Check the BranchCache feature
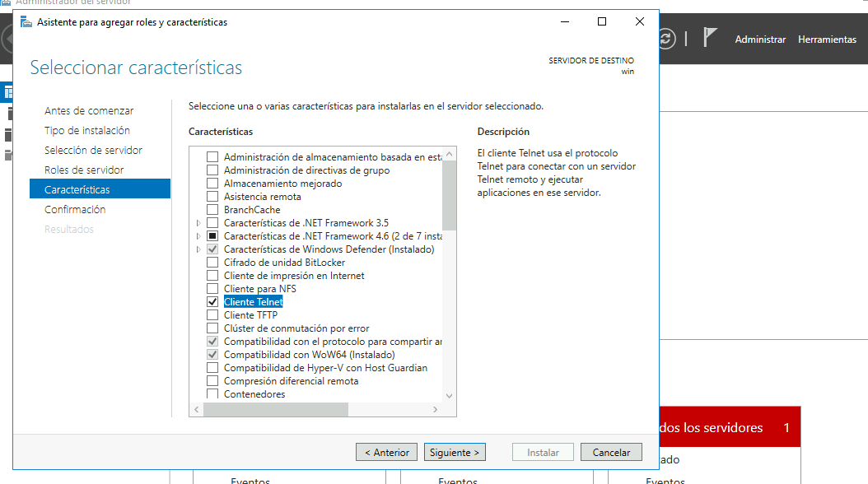The width and height of the screenshot is (868, 484). pos(212,210)
